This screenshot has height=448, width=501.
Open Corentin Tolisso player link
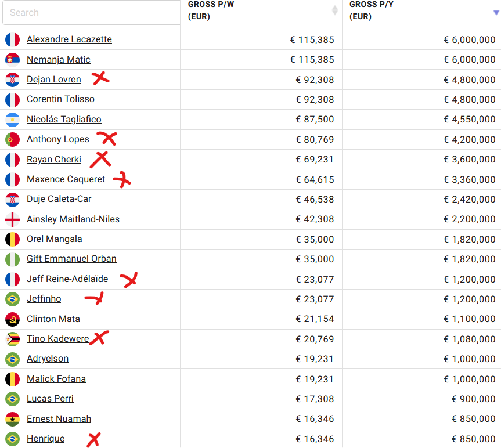point(61,99)
